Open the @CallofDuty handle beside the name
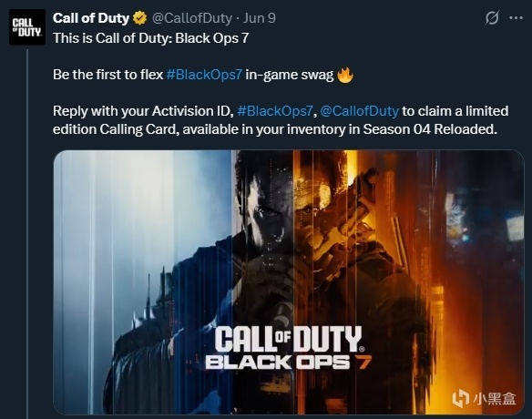This screenshot has width=532, height=419. [192, 18]
